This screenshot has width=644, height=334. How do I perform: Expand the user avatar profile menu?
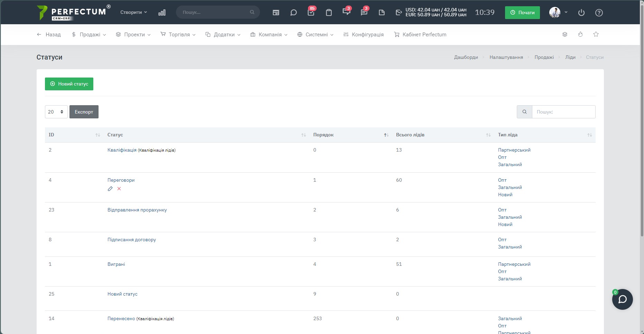[558, 12]
